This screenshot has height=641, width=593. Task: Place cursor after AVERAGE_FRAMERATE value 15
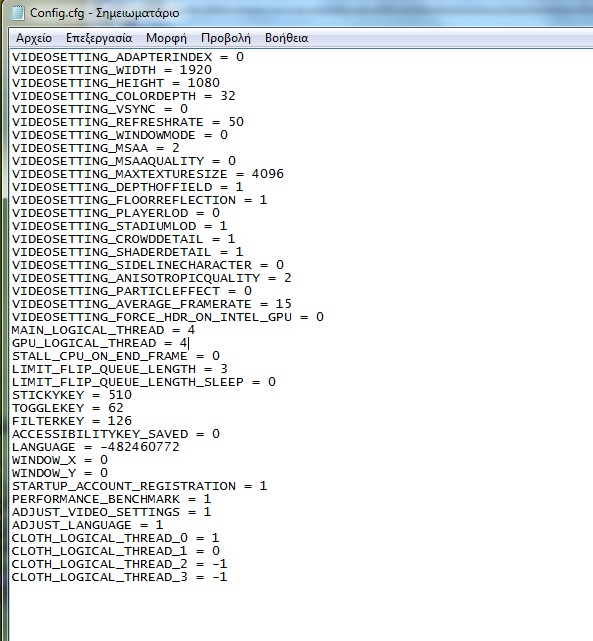click(x=292, y=304)
